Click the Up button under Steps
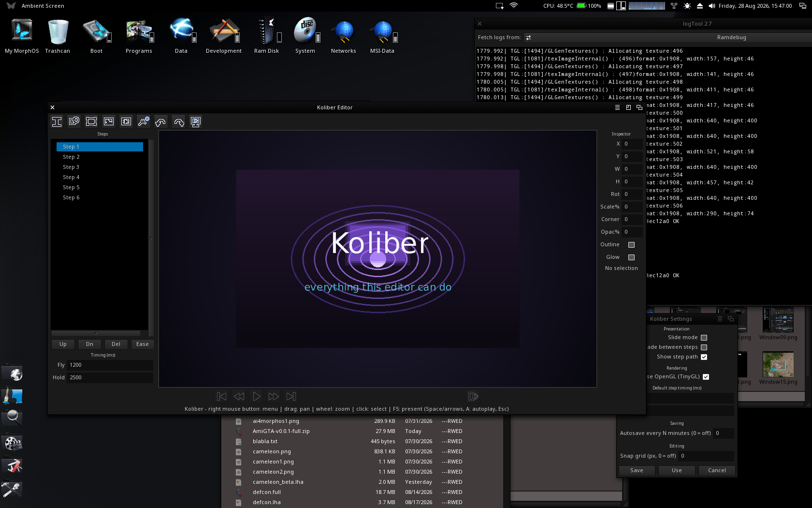Viewport: 812px width, 508px height. [63, 344]
